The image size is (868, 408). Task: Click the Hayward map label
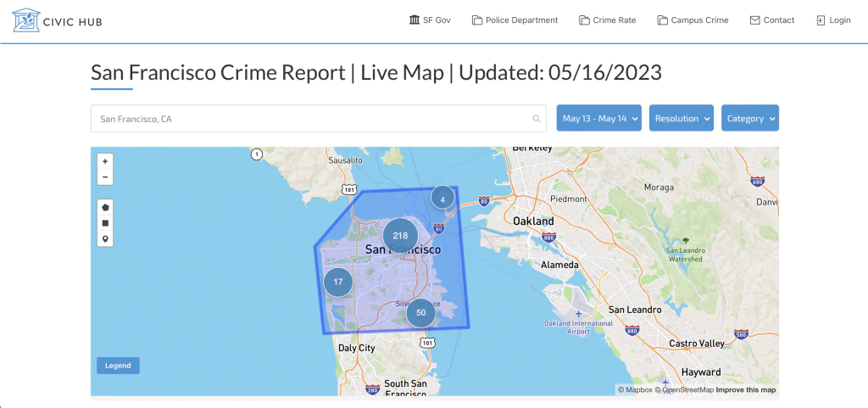point(701,372)
